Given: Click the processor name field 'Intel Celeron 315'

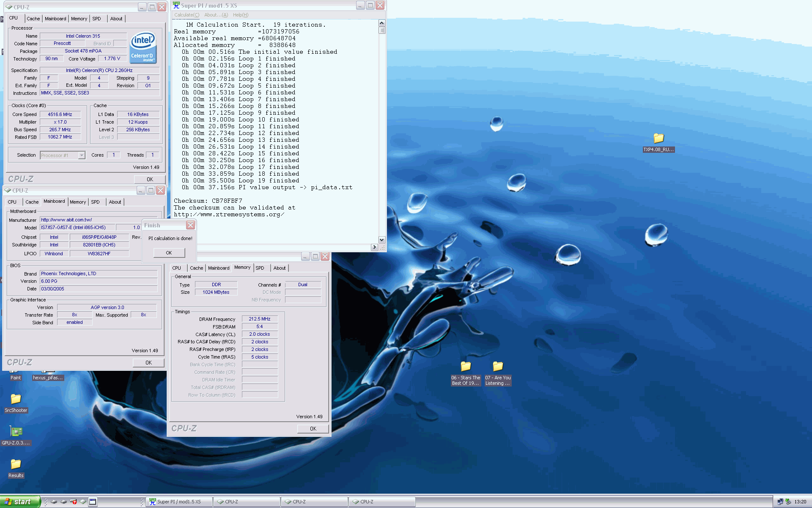Looking at the screenshot, I should tap(83, 36).
